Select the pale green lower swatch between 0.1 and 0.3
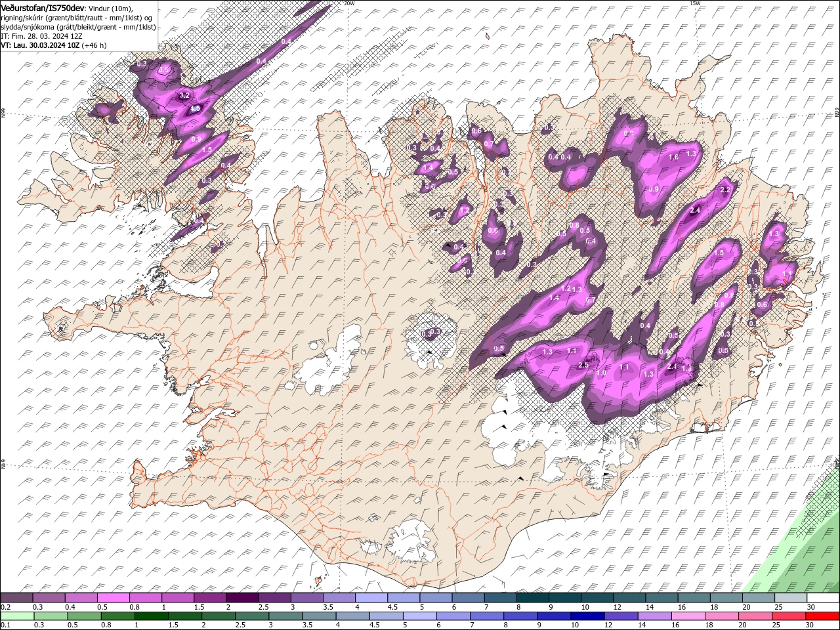 (x=17, y=616)
